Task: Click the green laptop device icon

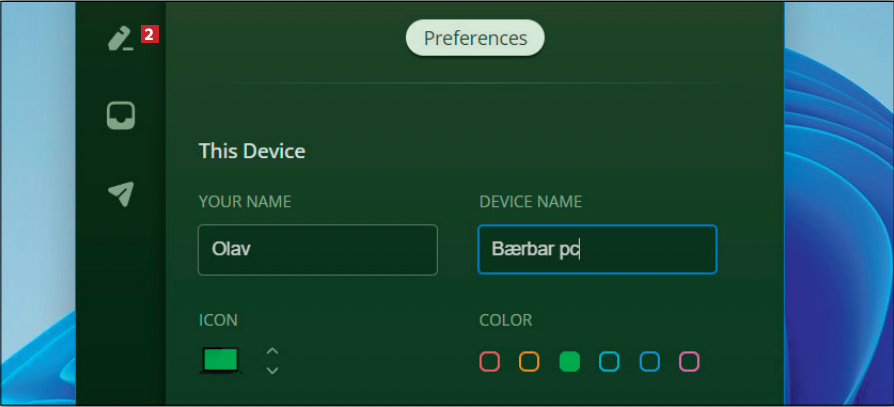Action: pyautogui.click(x=221, y=360)
